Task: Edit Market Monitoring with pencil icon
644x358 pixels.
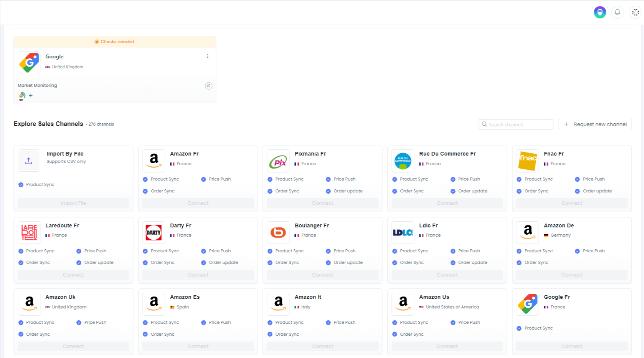Action: tap(208, 86)
